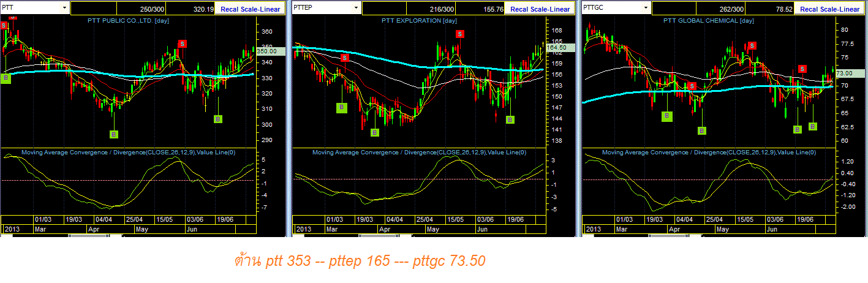Screen dimensions: 868x283
Task: Select the mid-June S sell marker on PTTGC chart
Action: [802, 69]
